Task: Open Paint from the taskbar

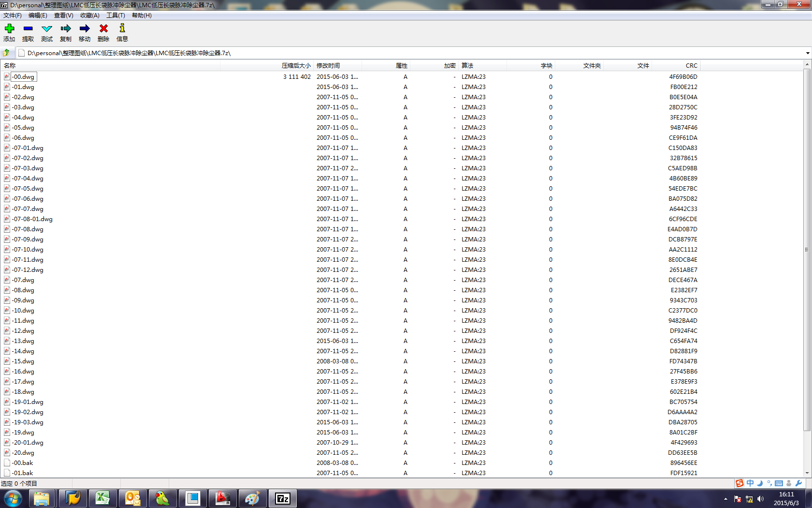Action: [252, 499]
